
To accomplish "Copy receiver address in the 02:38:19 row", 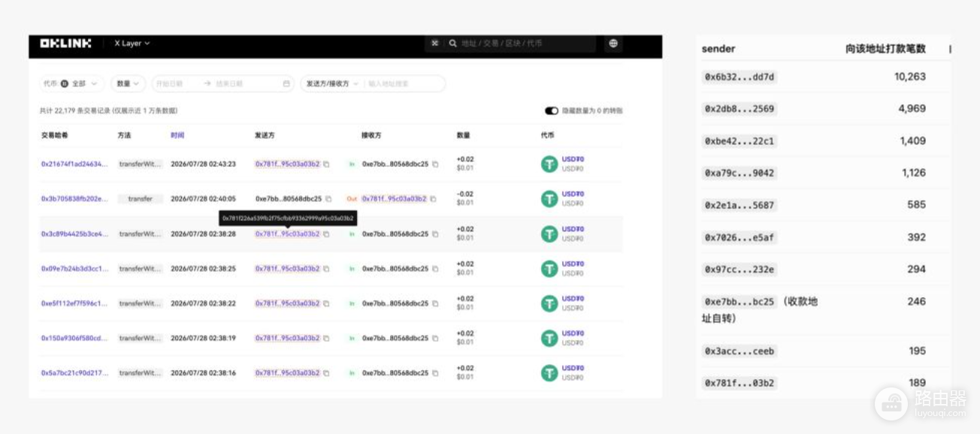I will tap(434, 338).
